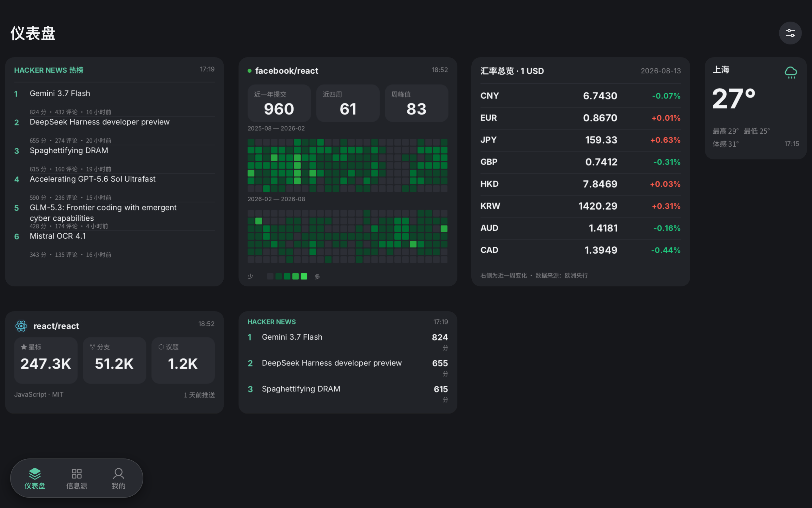This screenshot has width=812, height=508.
Task: Click the JavaScript · MIT label
Action: [x=39, y=394]
